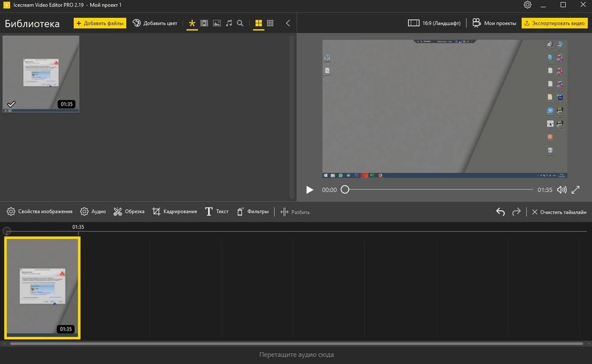Click the Icecream Video Editor app icon
Viewport: 592px width, 364px height.
click(x=6, y=5)
